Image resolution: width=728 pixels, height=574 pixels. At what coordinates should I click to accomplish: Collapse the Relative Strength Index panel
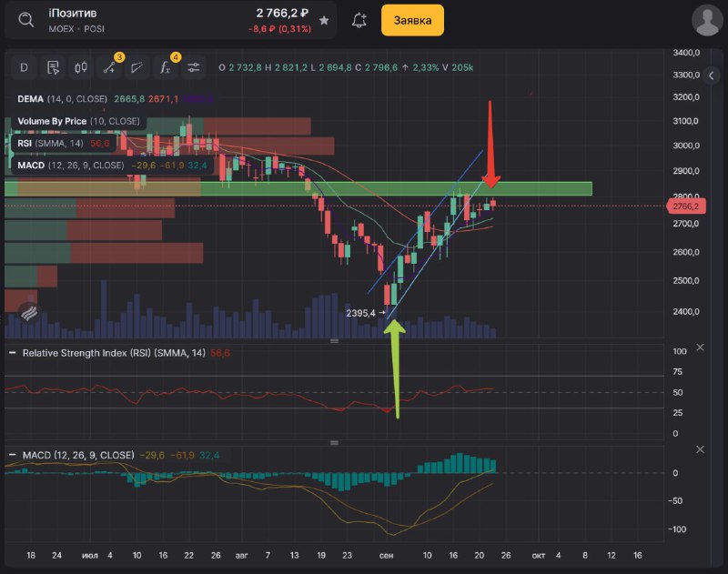click(x=13, y=353)
